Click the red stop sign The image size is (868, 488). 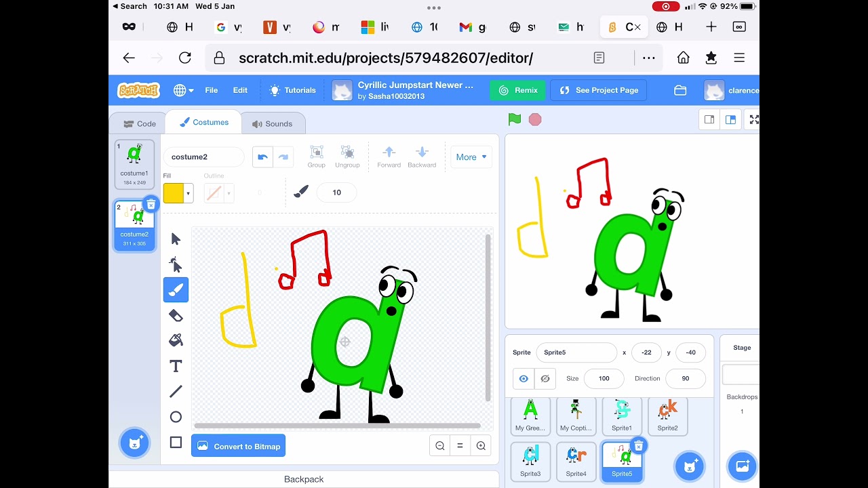point(535,119)
